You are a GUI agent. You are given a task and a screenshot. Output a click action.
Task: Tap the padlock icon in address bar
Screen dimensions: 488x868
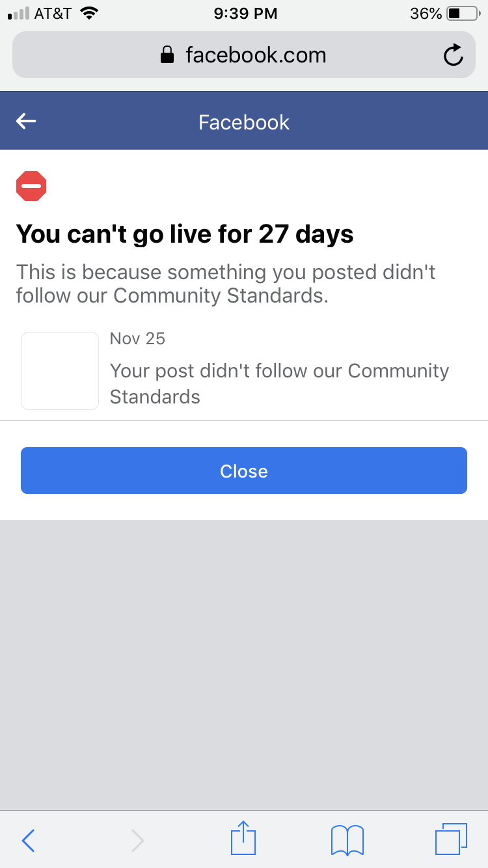[x=167, y=55]
